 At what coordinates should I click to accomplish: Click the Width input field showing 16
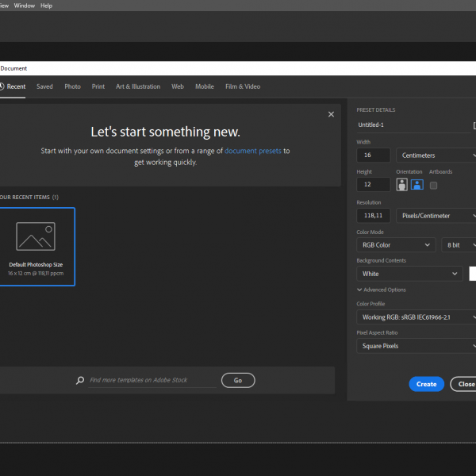tap(374, 155)
